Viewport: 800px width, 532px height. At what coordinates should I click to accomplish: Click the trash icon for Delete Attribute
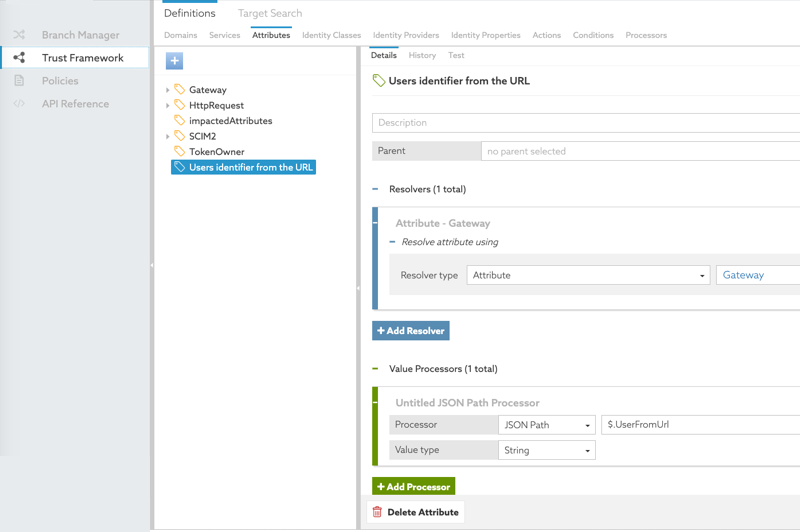[377, 512]
